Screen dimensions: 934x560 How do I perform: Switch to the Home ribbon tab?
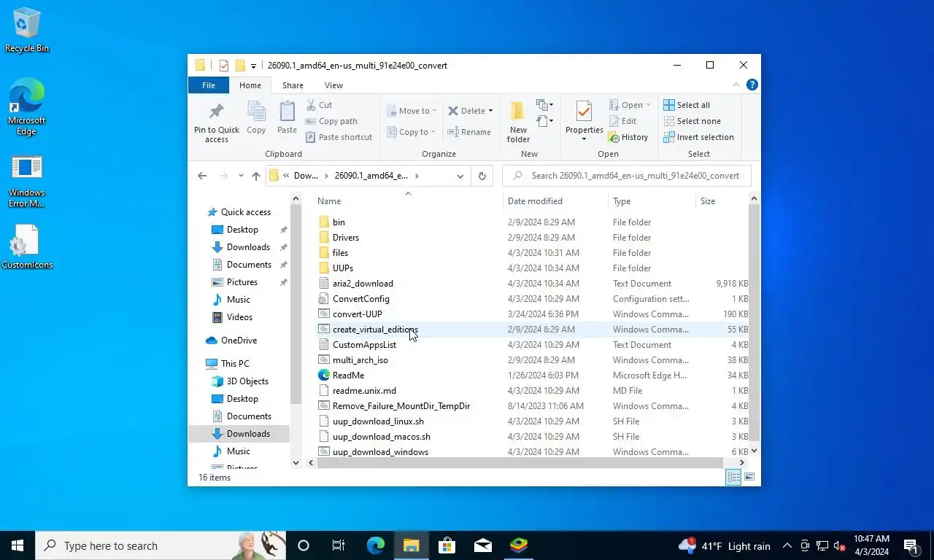click(250, 85)
